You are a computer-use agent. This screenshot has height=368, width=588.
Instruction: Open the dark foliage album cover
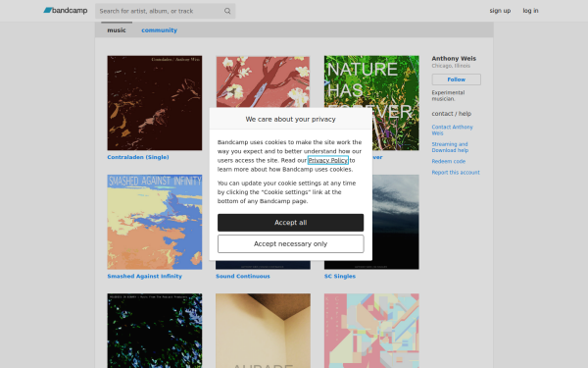coord(155,331)
